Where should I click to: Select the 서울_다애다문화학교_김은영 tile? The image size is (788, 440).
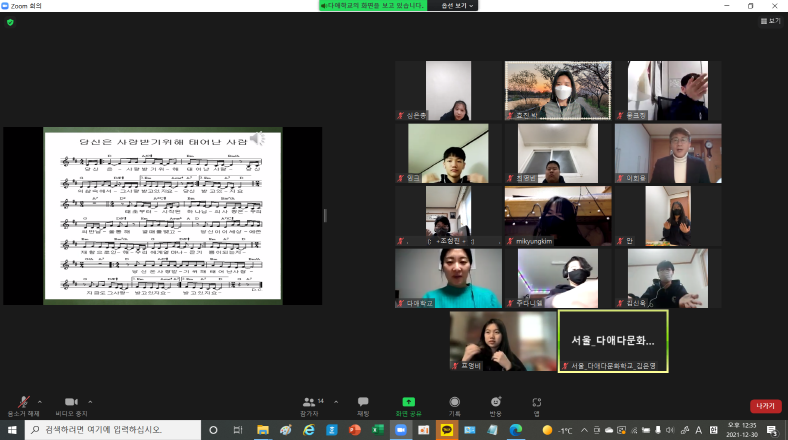pyautogui.click(x=613, y=341)
